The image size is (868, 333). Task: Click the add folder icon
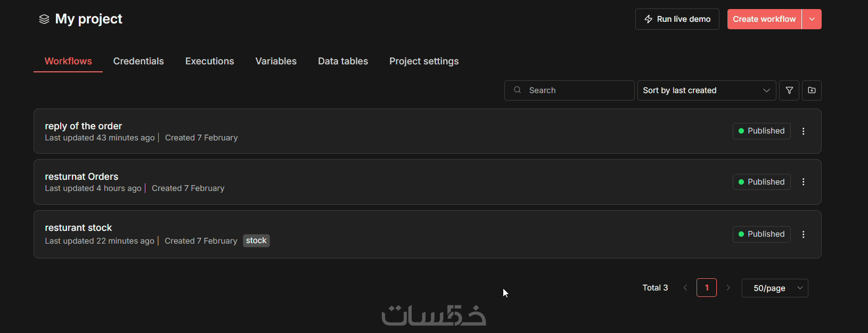[x=812, y=90]
